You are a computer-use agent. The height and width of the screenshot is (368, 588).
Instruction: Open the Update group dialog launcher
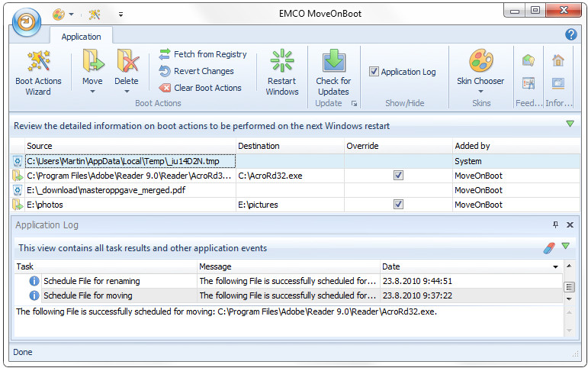[354, 104]
